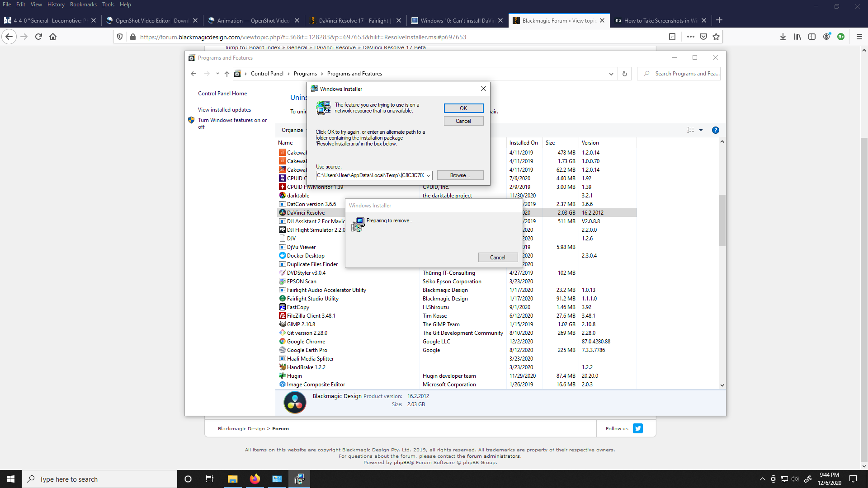
Task: Open Firefox File menu
Action: point(7,5)
